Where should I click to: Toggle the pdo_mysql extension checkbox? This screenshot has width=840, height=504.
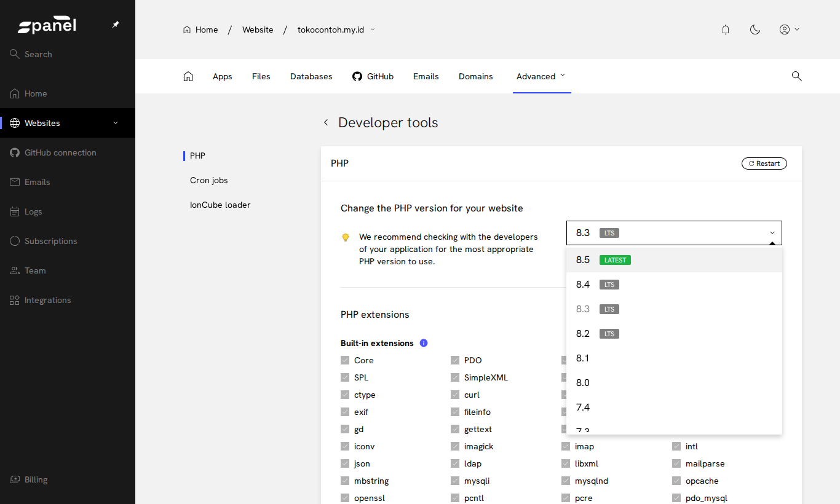click(x=676, y=498)
